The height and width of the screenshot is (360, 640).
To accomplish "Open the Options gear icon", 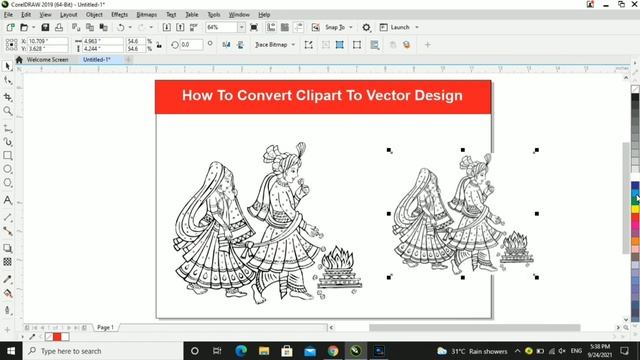I will [x=367, y=27].
